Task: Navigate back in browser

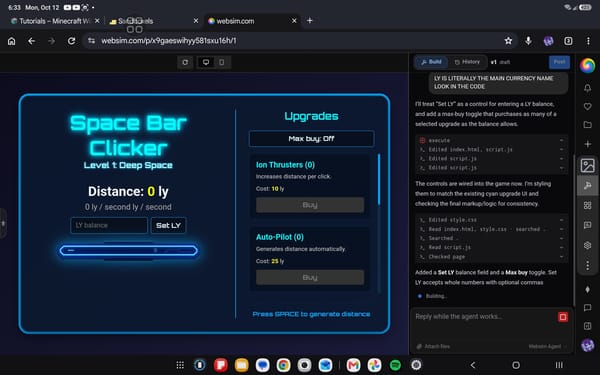Action: point(31,41)
